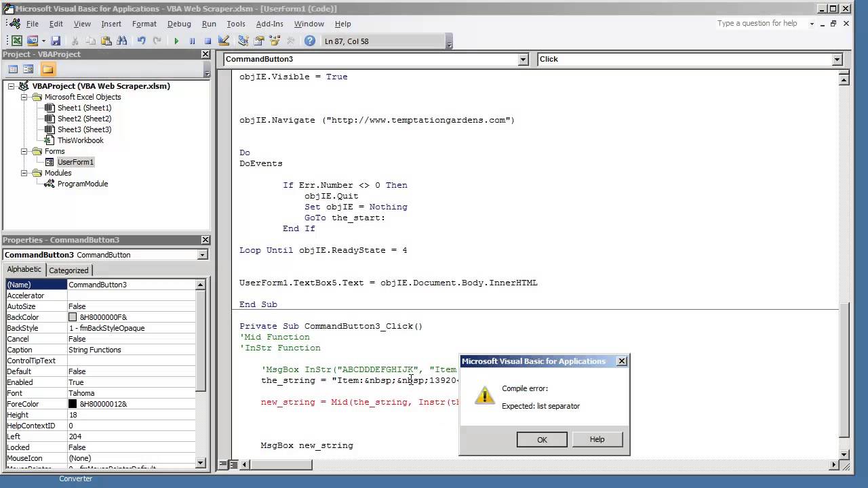This screenshot has width=868, height=488.
Task: Click the Converter taskbar item
Action: tap(75, 479)
